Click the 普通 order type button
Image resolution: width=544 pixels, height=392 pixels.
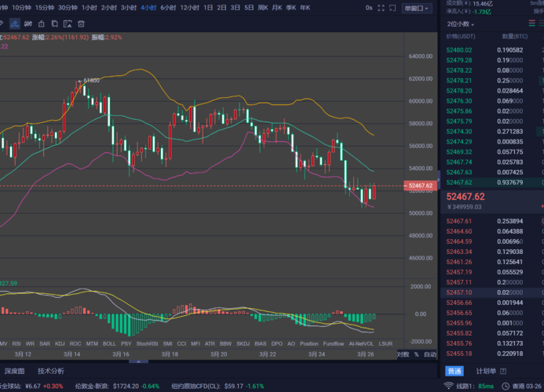[x=455, y=371]
